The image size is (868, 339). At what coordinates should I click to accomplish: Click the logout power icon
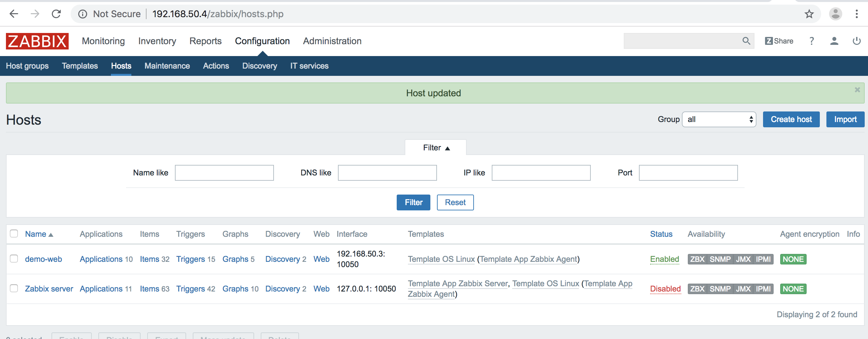click(856, 41)
